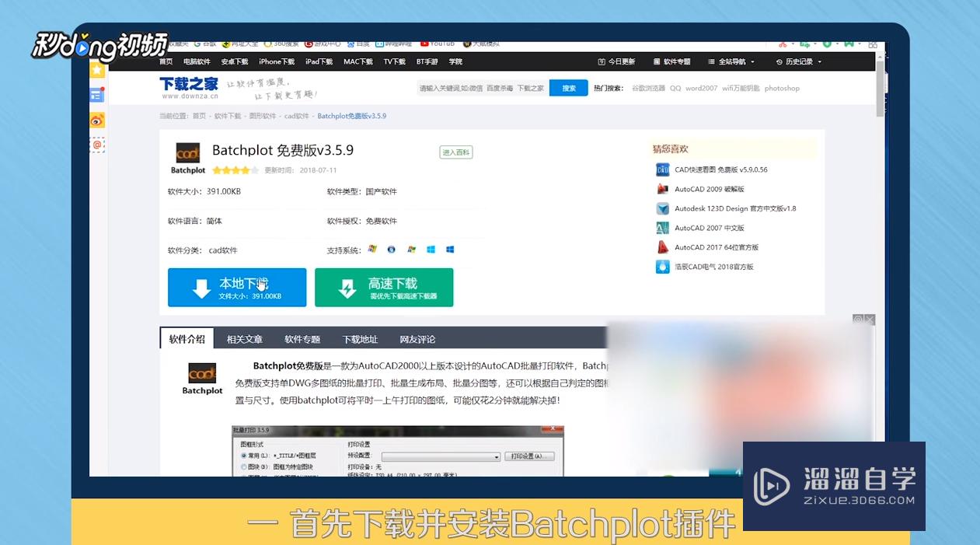Open 安卓下载 in the navigation bar
Screen dimensions: 980x545
235,61
